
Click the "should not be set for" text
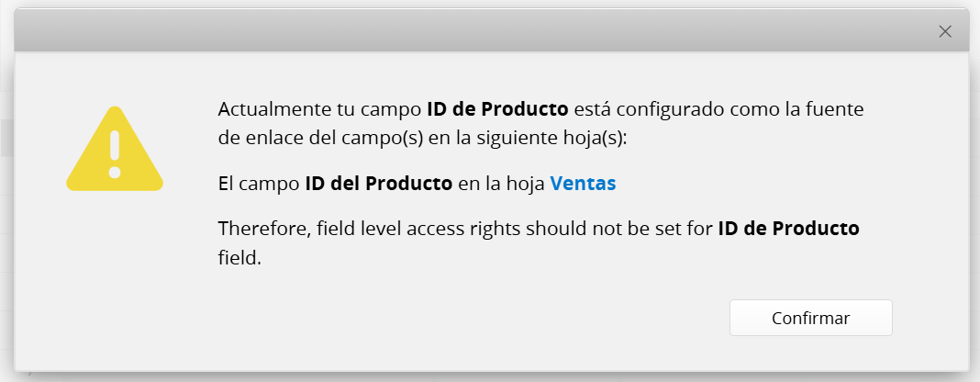coord(618,229)
